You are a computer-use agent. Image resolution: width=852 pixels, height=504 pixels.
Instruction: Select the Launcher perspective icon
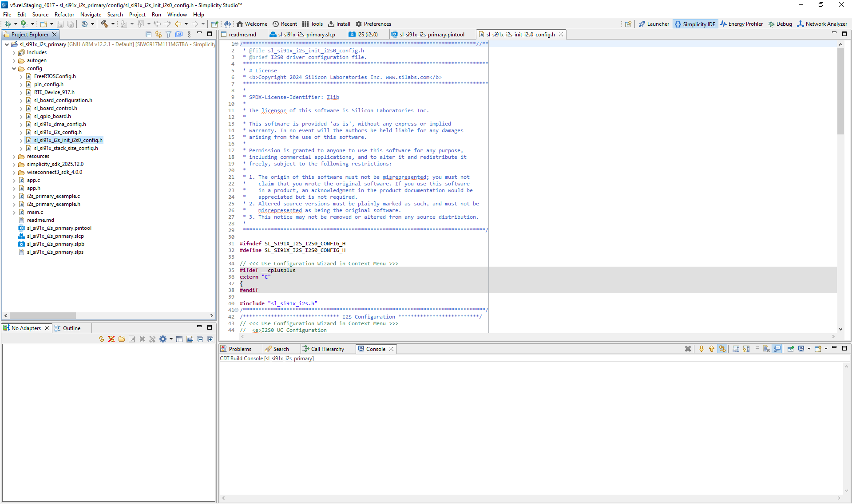(654, 24)
